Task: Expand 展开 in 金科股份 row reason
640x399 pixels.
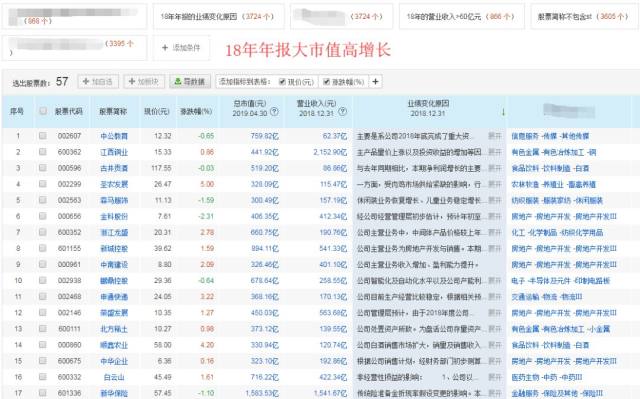Action: 495,216
